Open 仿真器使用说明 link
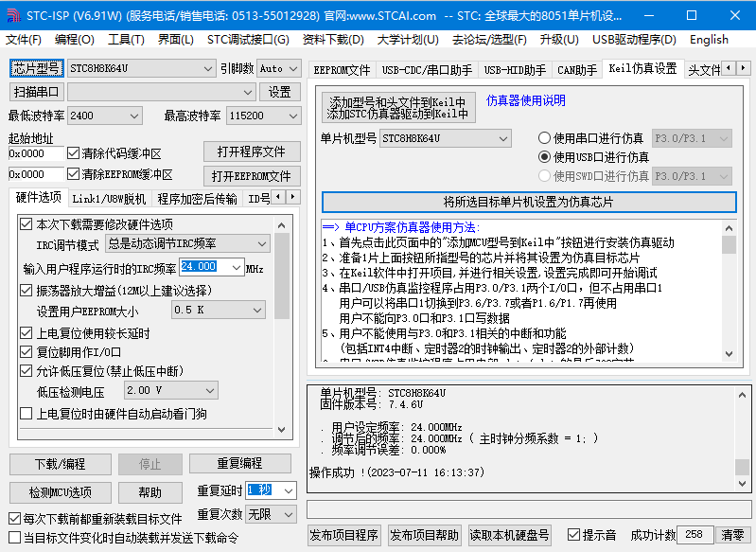 coord(525,100)
